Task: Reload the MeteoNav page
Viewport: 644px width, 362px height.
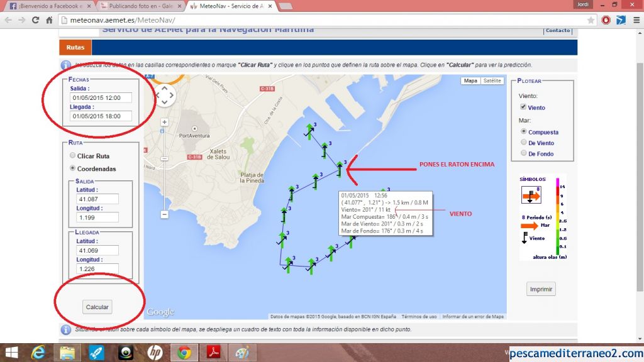Action: pos(35,19)
